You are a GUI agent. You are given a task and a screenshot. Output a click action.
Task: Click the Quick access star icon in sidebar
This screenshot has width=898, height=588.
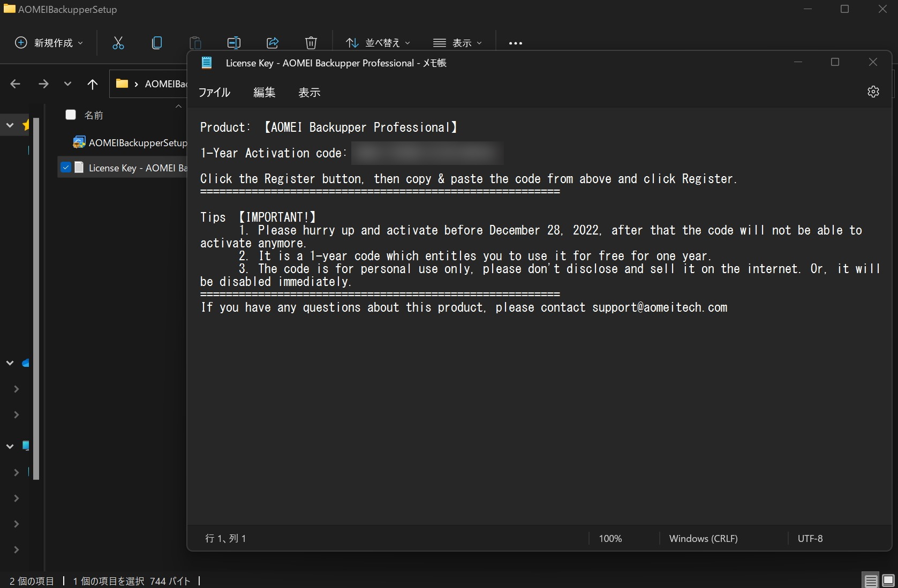(x=26, y=125)
